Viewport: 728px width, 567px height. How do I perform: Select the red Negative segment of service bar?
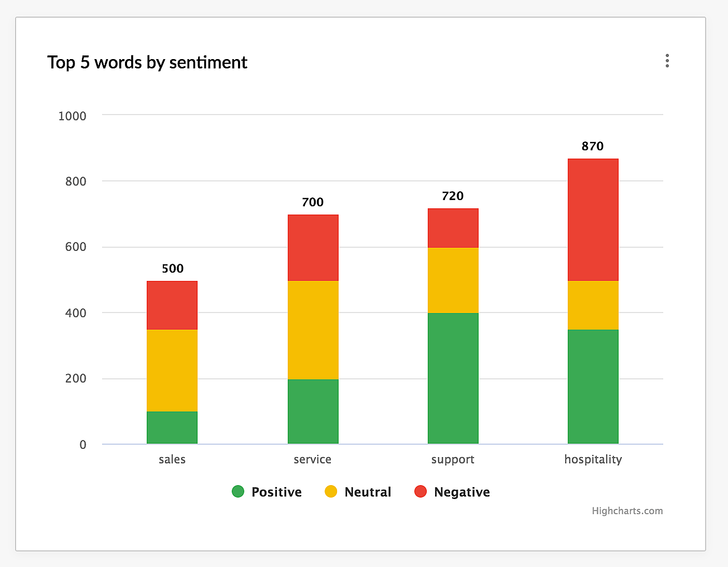[x=313, y=248]
